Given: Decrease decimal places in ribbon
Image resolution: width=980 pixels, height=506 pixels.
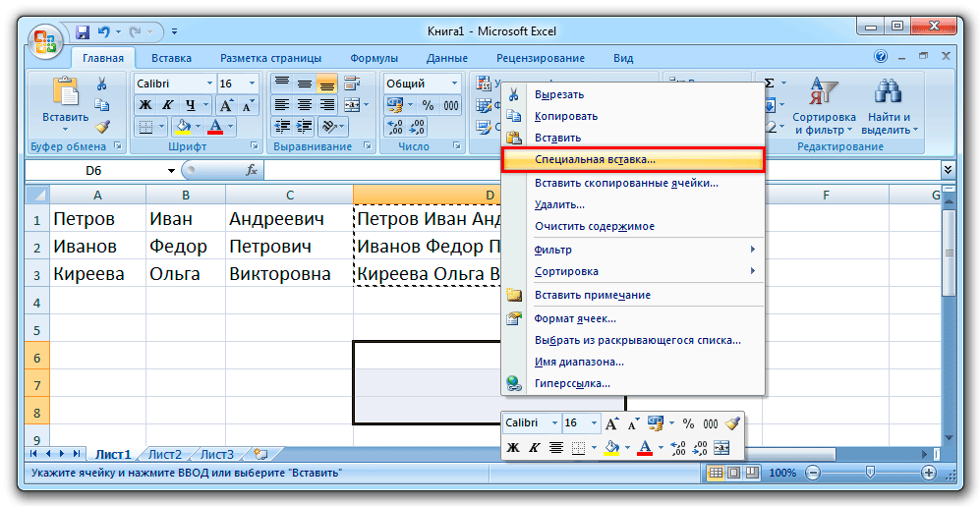Looking at the screenshot, I should pos(417,128).
